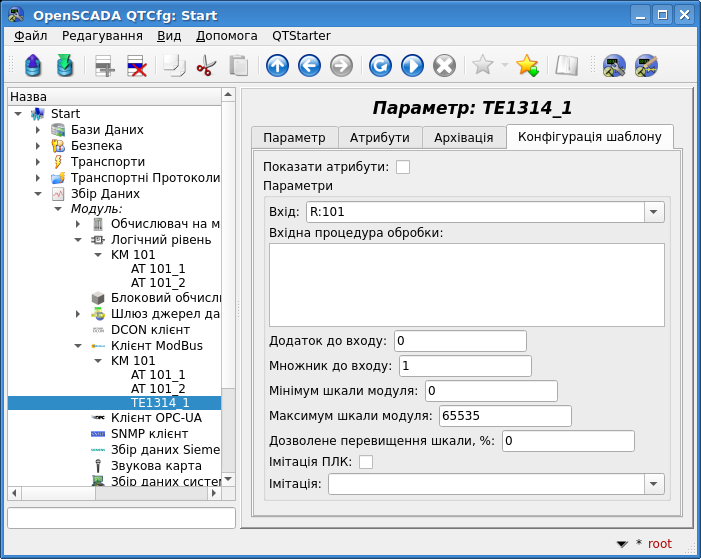Viewport: 701px width, 559px height.
Task: Click the Save to database toolbar icon
Action: (65, 66)
